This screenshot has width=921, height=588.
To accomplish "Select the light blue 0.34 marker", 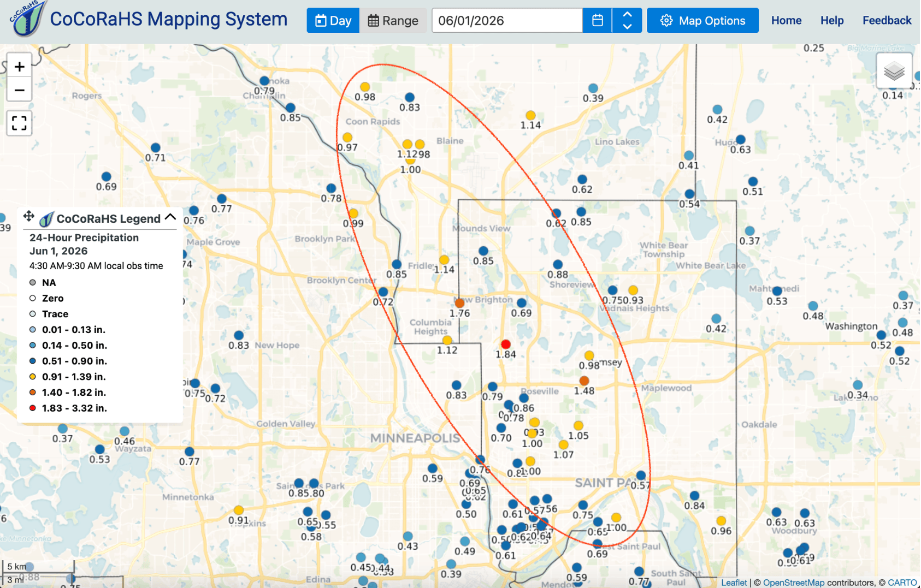I will pos(858,385).
